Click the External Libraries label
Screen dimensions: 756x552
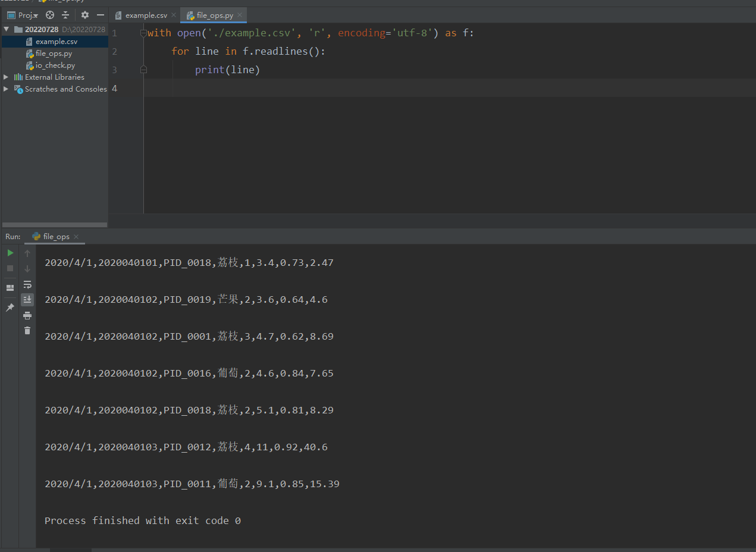(55, 77)
